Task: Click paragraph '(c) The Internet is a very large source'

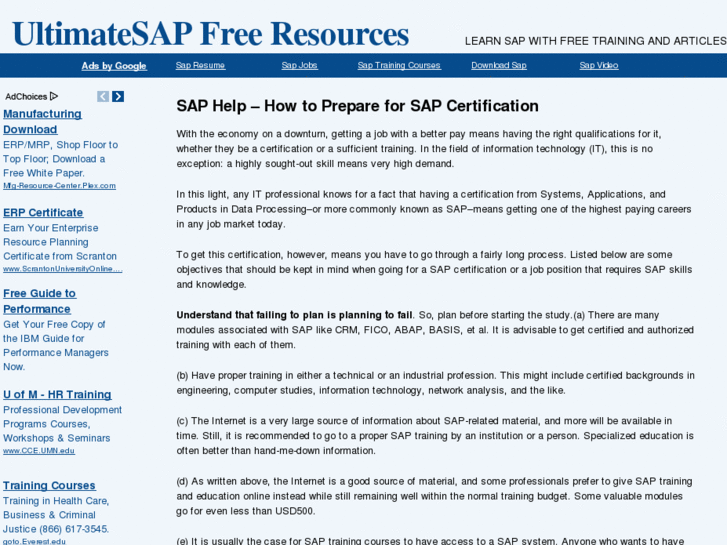Action: click(435, 436)
